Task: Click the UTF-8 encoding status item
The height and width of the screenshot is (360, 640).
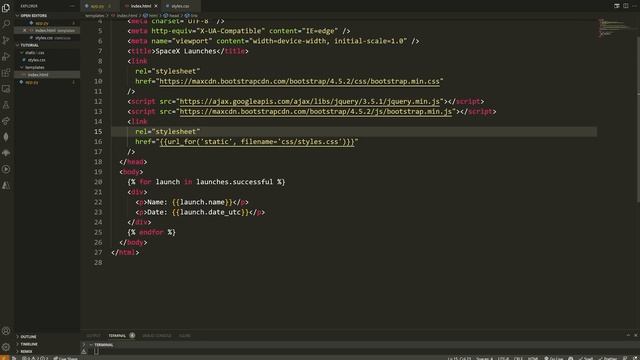Action: coord(503,358)
